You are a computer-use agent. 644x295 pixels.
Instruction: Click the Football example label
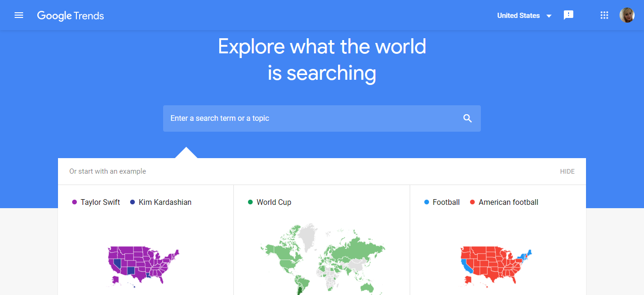coord(446,202)
